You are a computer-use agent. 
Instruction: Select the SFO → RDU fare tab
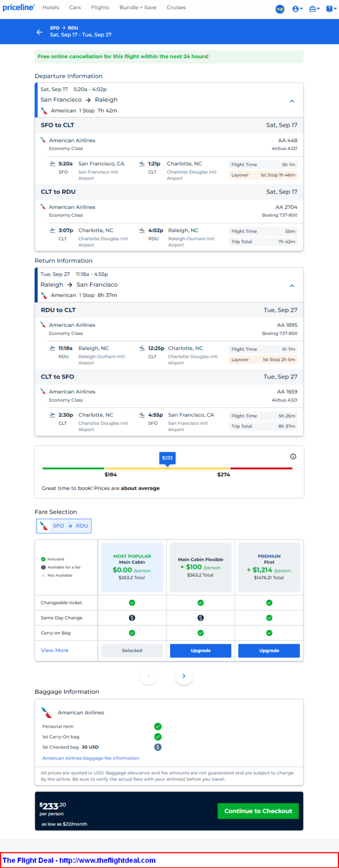(64, 526)
